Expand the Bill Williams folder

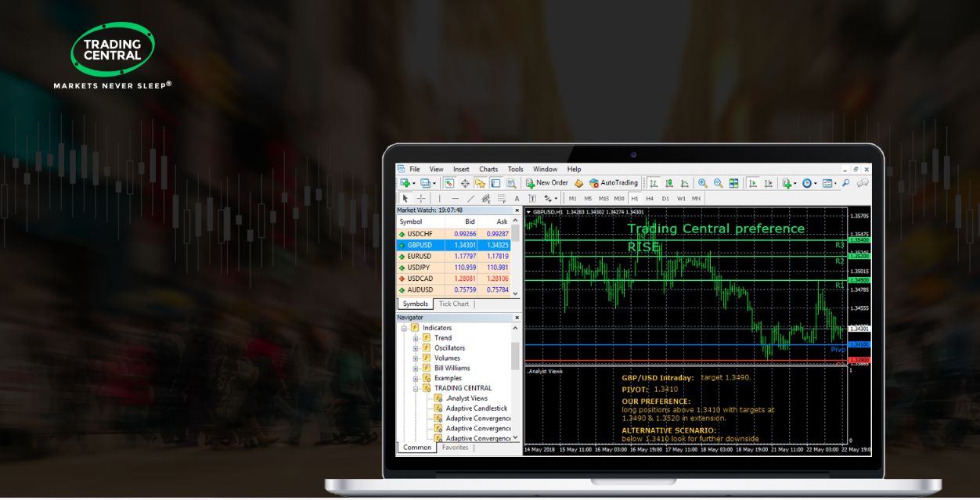416,368
